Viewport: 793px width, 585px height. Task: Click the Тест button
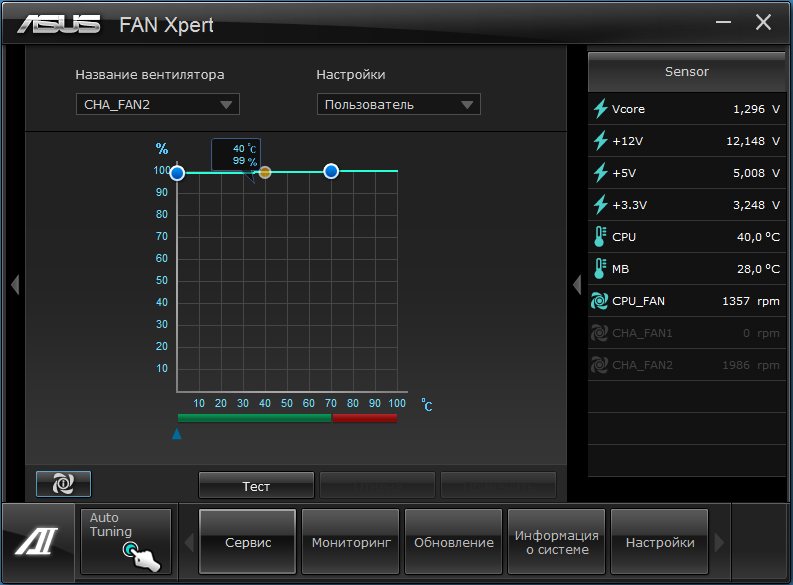coord(256,485)
